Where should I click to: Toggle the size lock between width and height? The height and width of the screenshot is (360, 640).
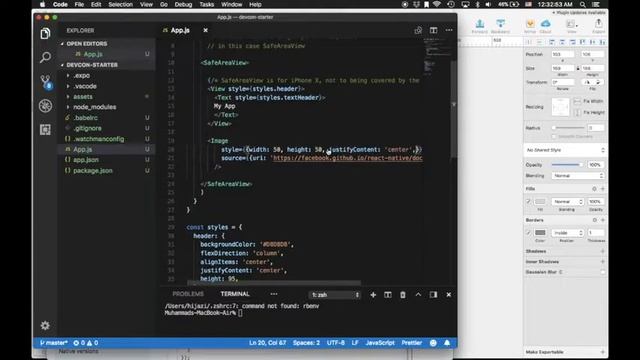point(578,69)
